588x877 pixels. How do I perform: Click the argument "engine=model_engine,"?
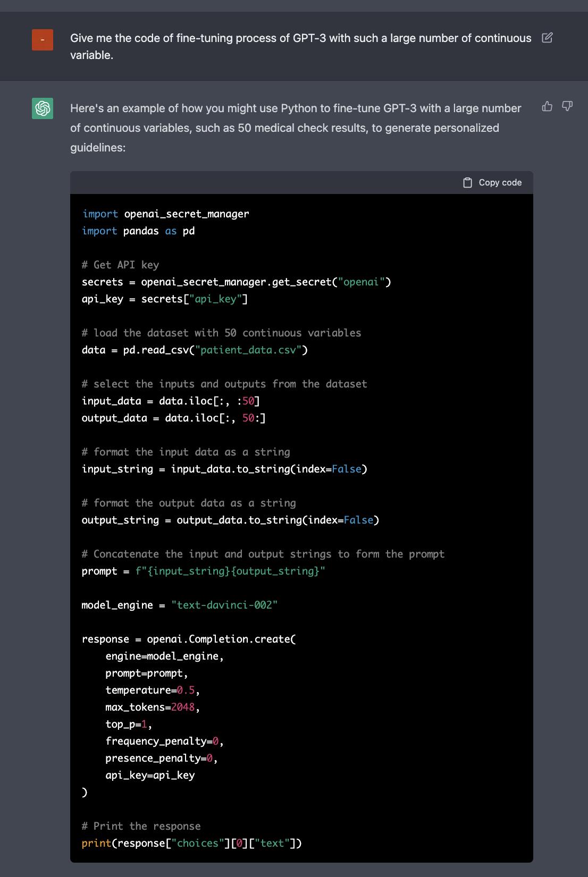(165, 656)
